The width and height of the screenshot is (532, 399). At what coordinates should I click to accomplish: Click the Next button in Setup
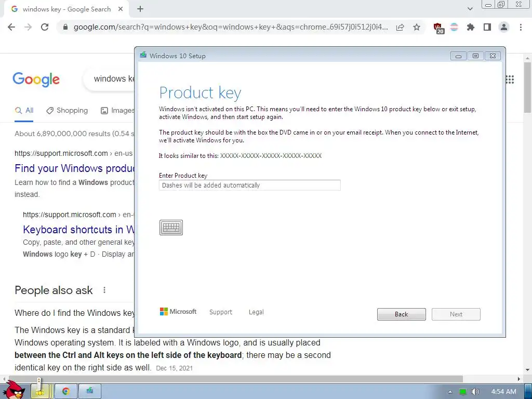tap(456, 314)
